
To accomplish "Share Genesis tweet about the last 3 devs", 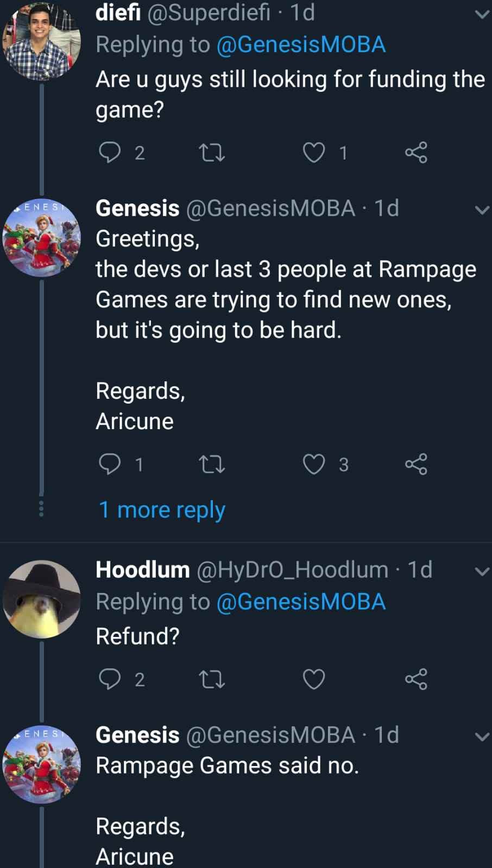I will pyautogui.click(x=416, y=464).
